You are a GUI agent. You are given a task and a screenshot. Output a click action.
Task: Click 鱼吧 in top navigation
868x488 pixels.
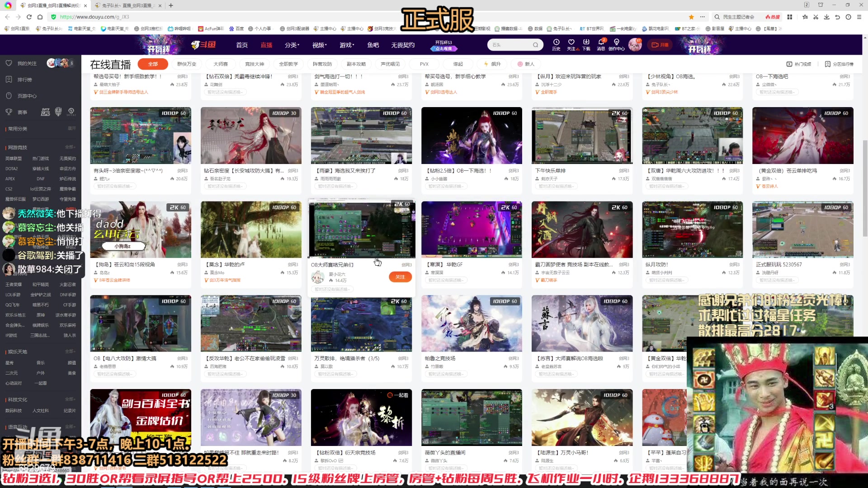coord(373,45)
